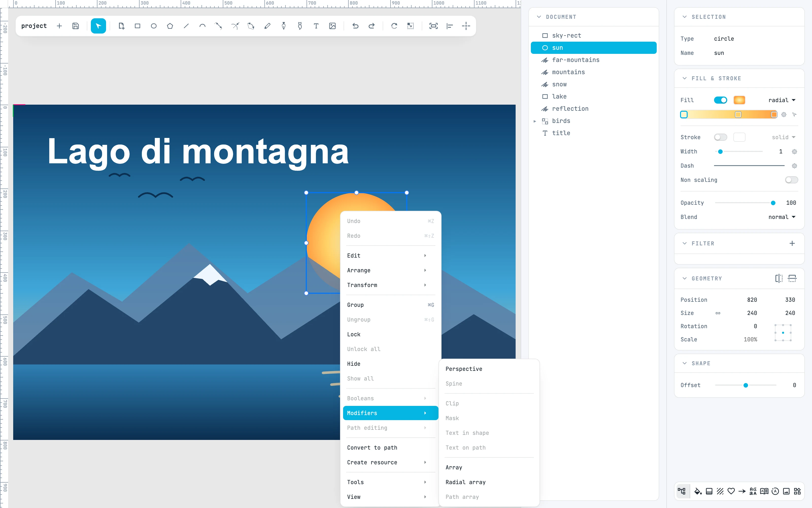The height and width of the screenshot is (508, 812).
Task: Click the Opacity slider handle
Action: 773,203
